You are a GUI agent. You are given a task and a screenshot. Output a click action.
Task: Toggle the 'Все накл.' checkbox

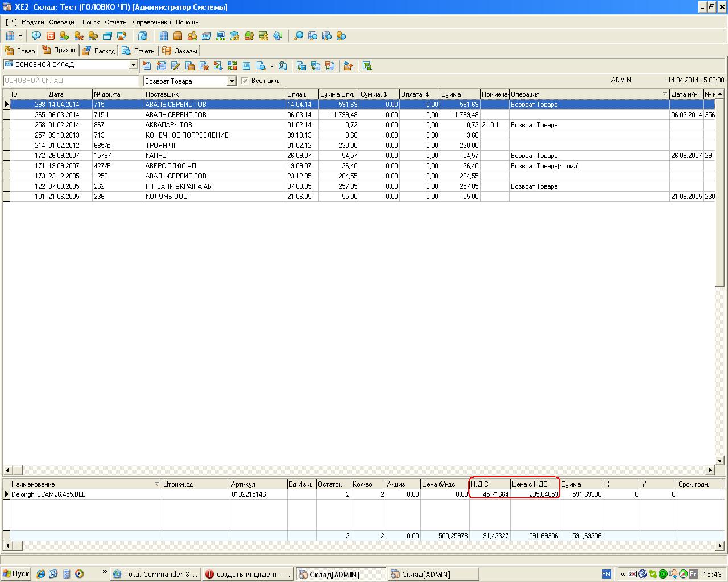pyautogui.click(x=245, y=81)
